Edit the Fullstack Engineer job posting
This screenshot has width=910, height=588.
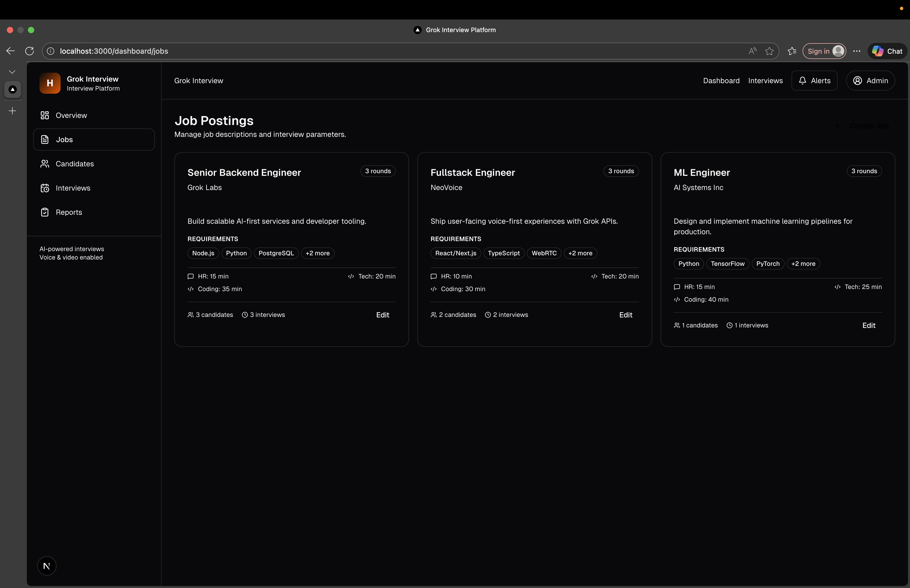pos(626,315)
